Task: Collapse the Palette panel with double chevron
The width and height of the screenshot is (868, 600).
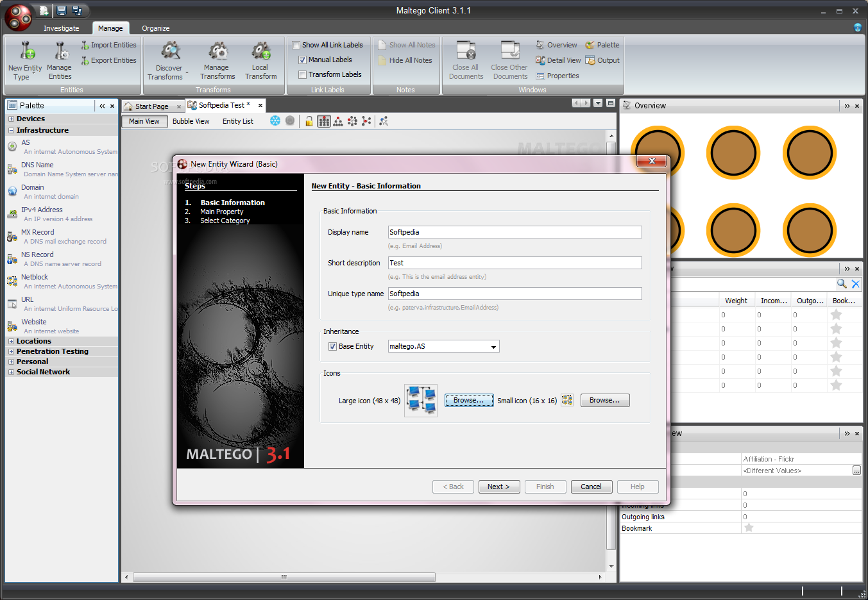Action: point(102,106)
